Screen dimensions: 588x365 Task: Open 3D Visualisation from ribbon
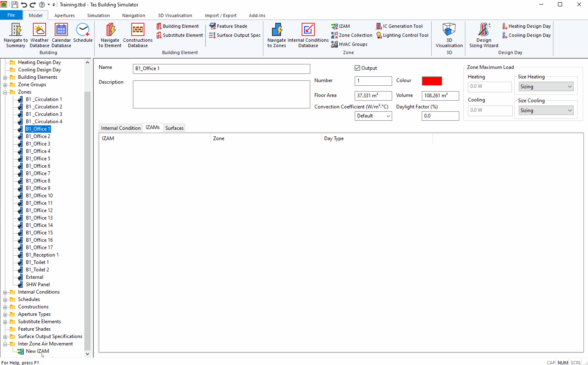tap(449, 35)
